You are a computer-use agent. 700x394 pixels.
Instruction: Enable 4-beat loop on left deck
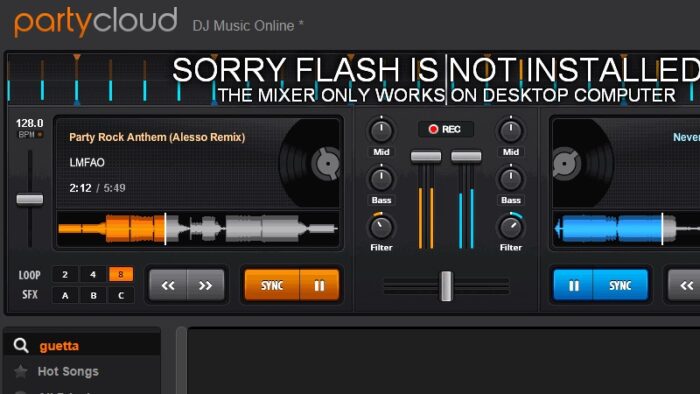tap(93, 274)
